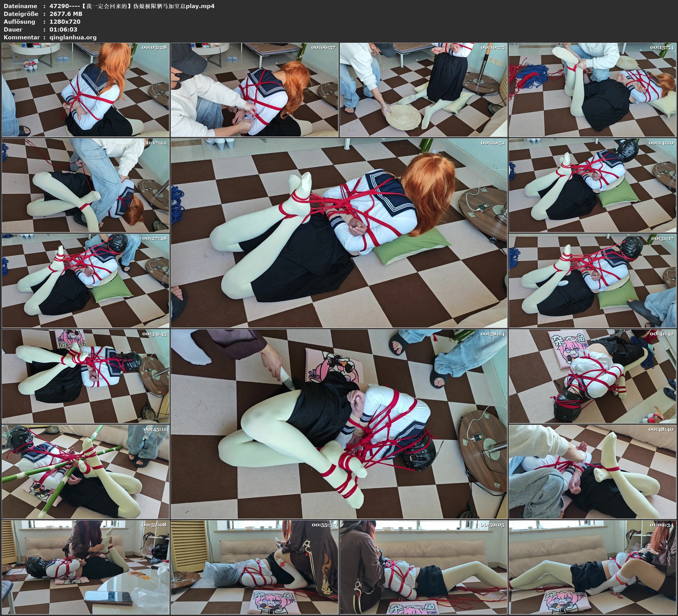Screen dimensions: 678x616
Task: Open the 00:27:48 thumbnail
Action: tap(85, 281)
